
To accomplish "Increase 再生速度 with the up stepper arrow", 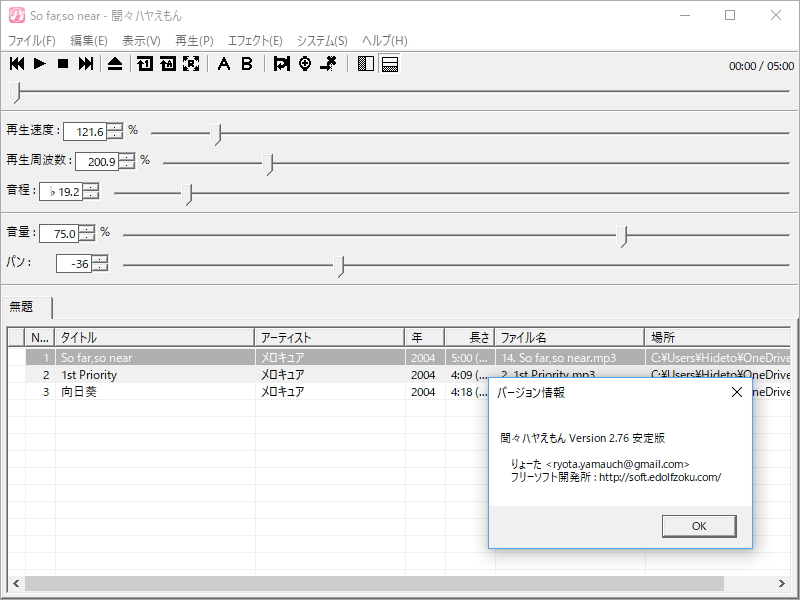I will click(115, 127).
